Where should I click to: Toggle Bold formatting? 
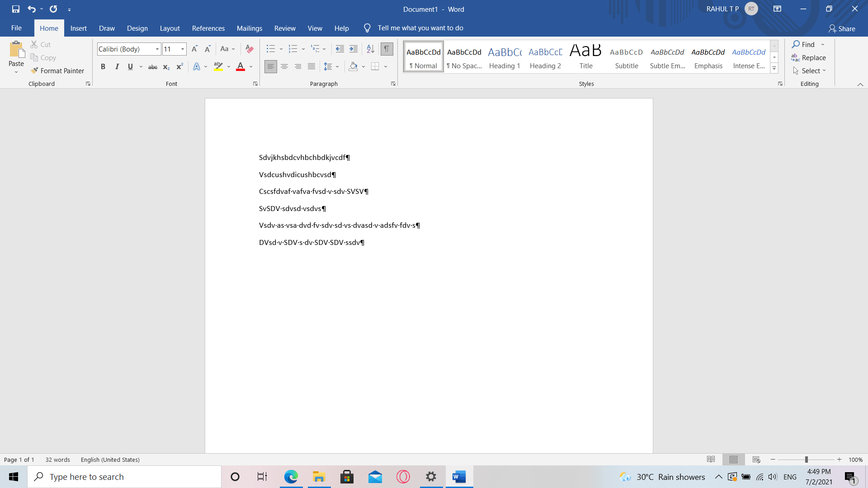click(x=103, y=67)
